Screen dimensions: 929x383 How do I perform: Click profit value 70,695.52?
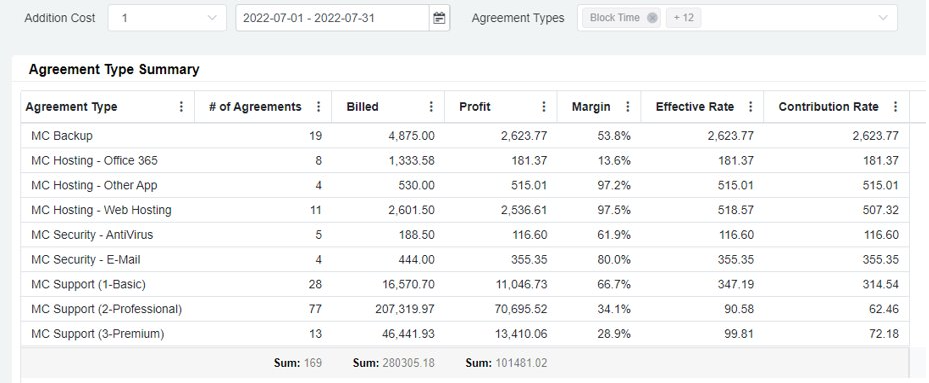point(521,309)
